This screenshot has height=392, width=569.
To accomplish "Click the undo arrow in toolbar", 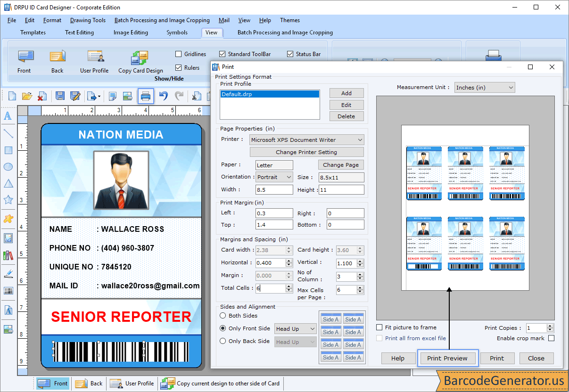I will coord(163,96).
